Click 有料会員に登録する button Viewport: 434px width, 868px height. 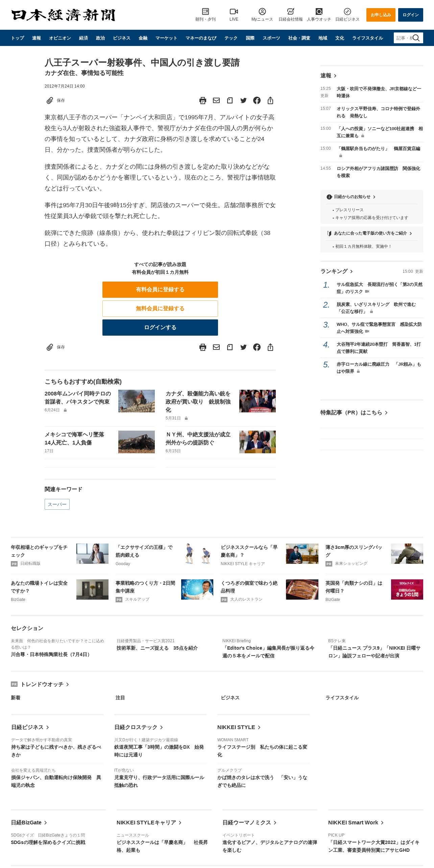160,290
